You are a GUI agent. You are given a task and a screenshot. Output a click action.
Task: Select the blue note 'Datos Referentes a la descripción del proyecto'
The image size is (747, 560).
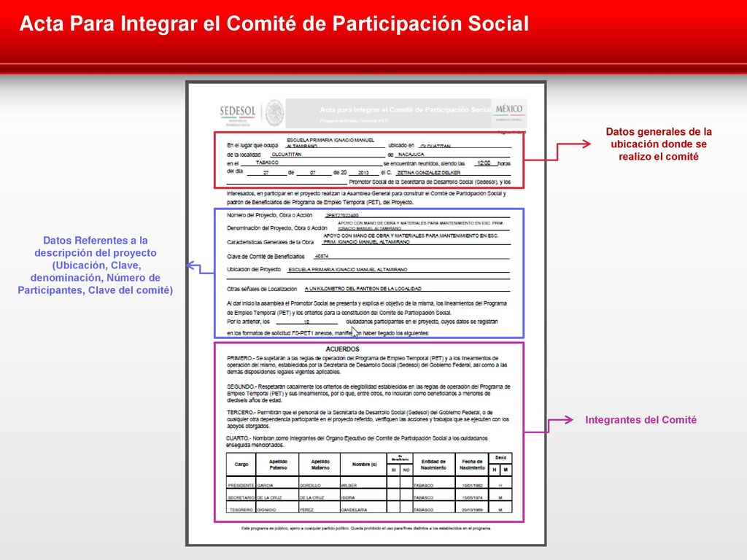click(96, 265)
